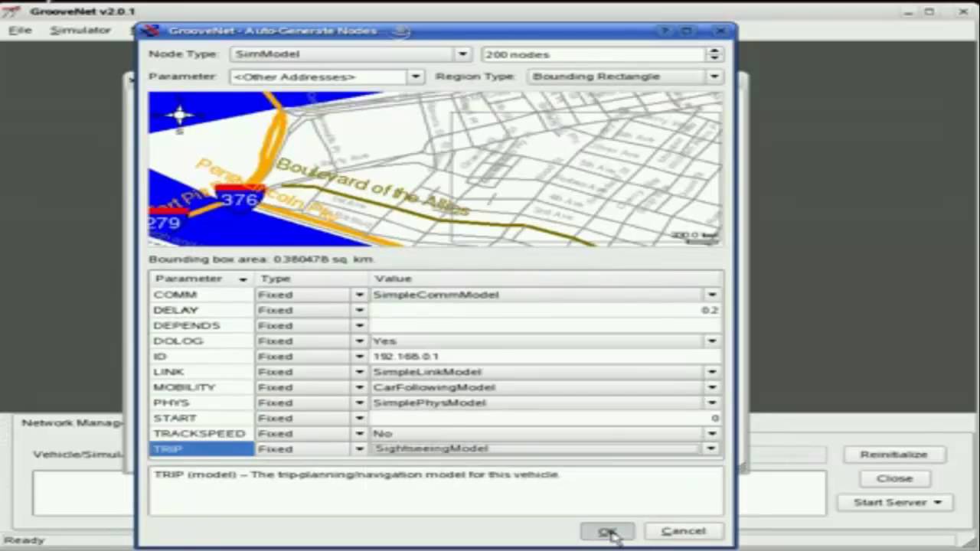This screenshot has height=551, width=980.
Task: Open the File menu in GrooveNet
Action: point(20,30)
